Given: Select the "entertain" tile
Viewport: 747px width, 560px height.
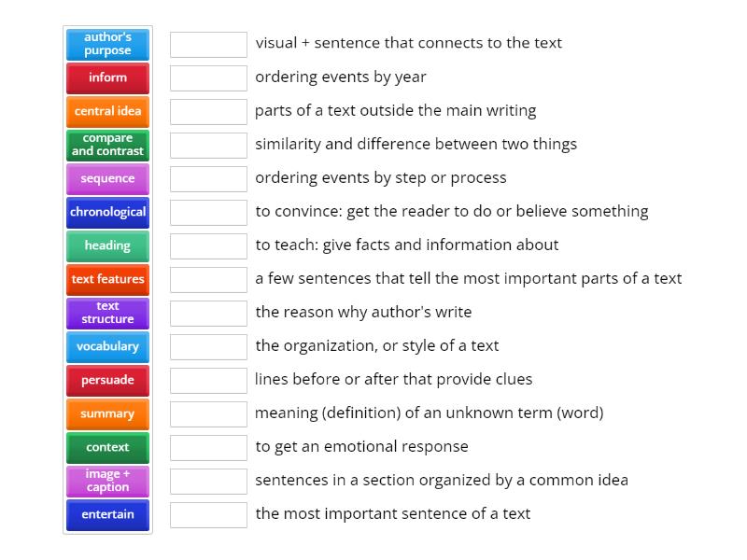Looking at the screenshot, I should (107, 514).
